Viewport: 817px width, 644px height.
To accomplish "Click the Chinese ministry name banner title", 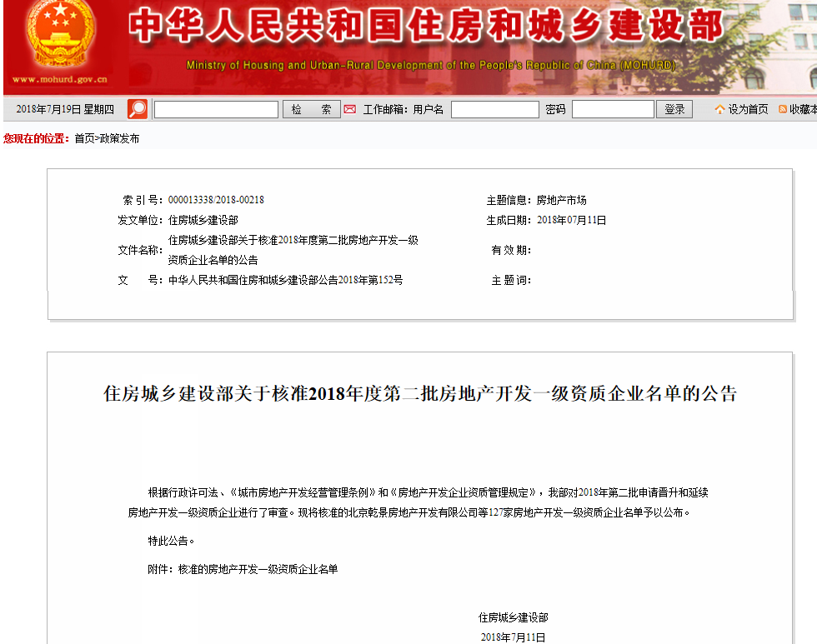I will tap(425, 27).
